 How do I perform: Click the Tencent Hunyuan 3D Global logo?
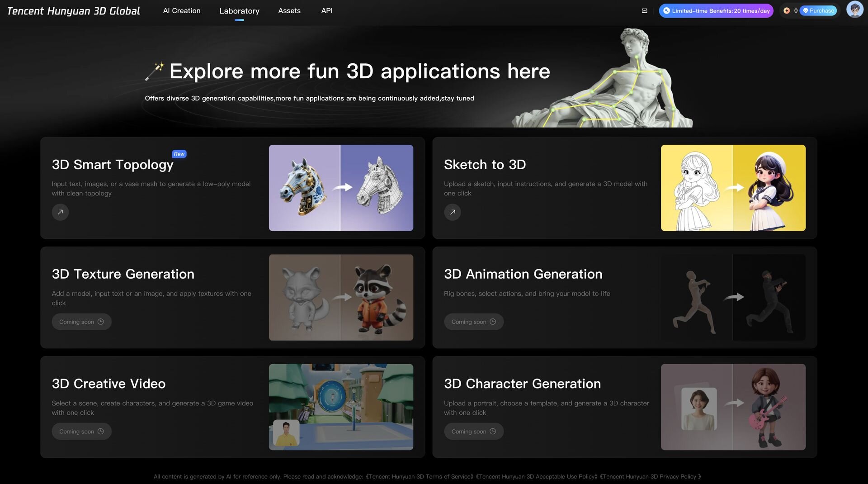74,11
